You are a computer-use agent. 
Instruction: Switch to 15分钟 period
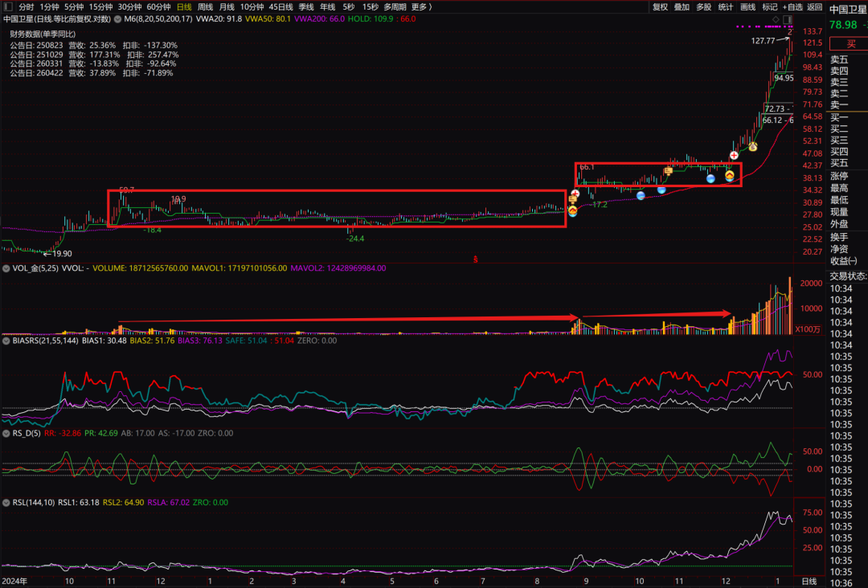100,7
